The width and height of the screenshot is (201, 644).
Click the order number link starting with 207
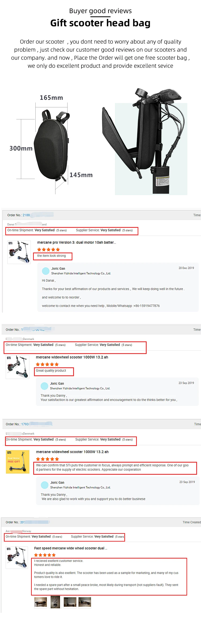(22, 522)
